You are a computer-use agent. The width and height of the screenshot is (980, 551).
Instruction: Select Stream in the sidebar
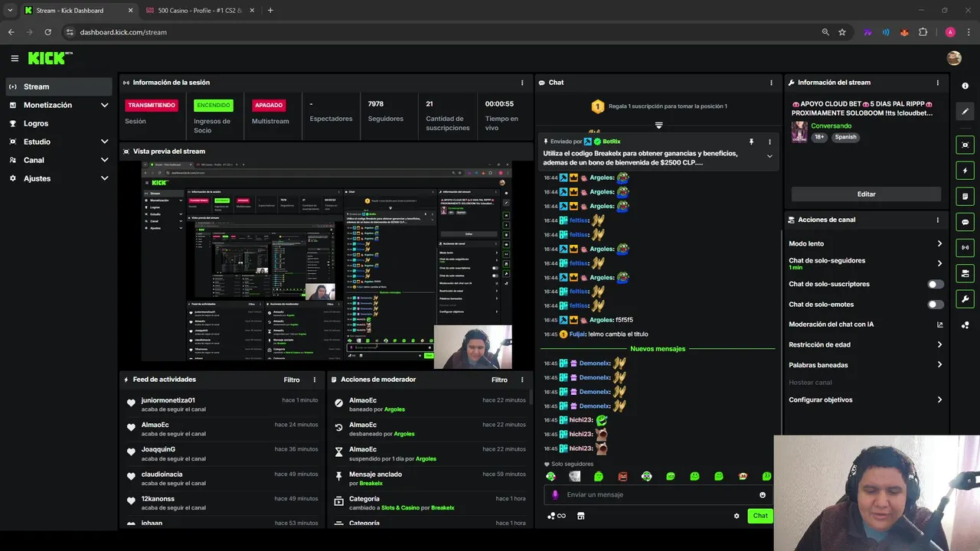(60, 86)
